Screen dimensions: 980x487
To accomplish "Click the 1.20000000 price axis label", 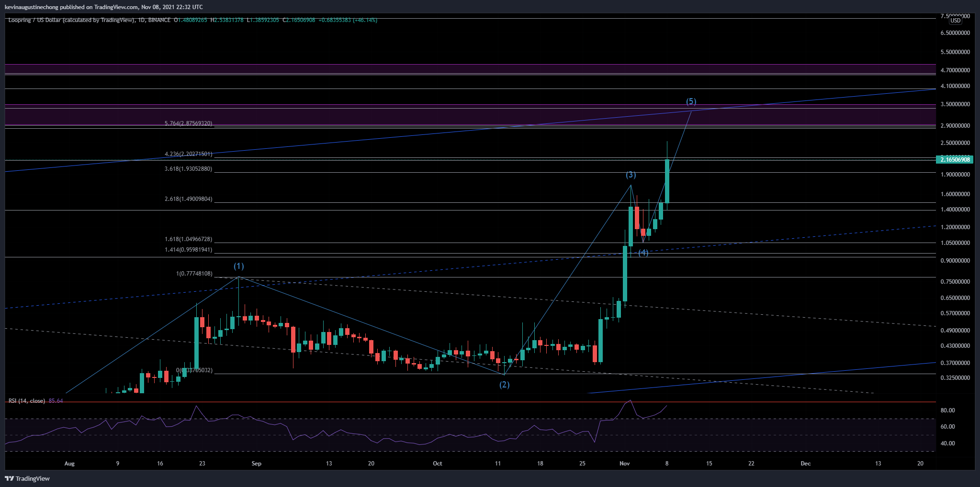I will click(x=955, y=227).
